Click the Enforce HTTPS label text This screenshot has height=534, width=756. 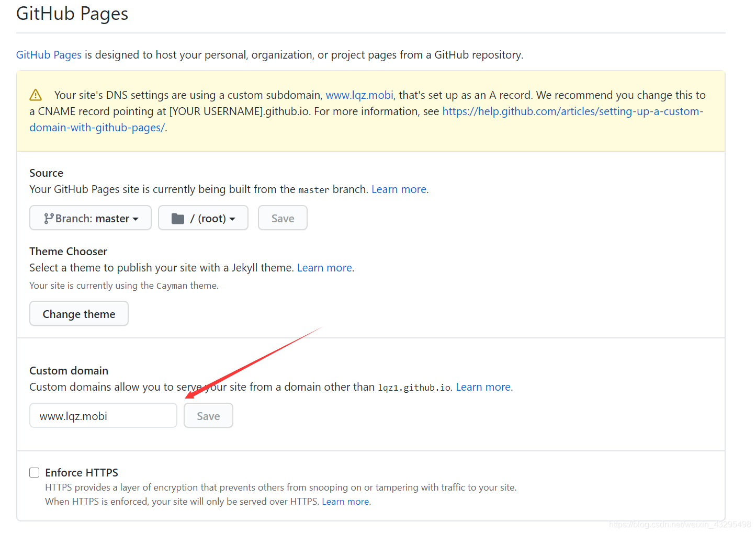[x=82, y=473]
